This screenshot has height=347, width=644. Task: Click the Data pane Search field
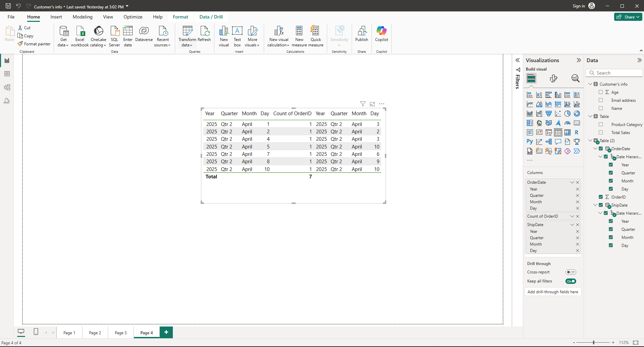tap(614, 73)
